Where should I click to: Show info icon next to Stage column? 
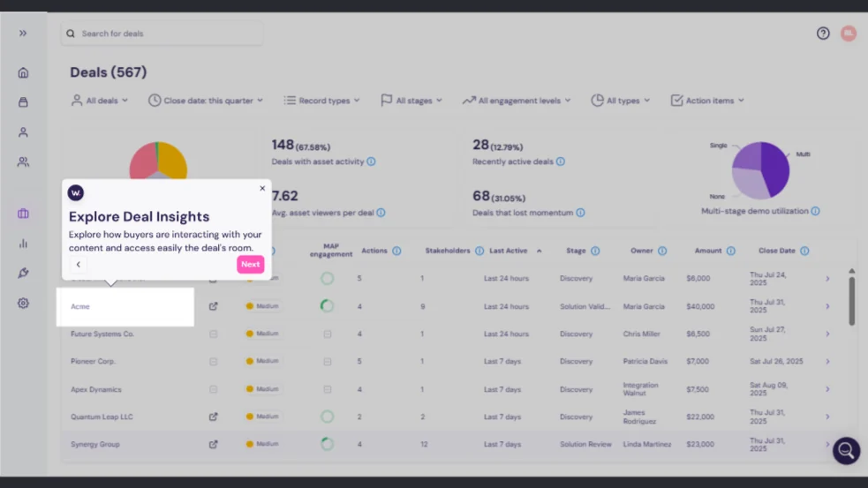595,251
